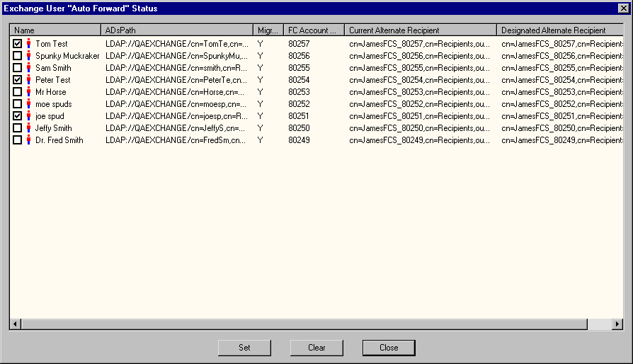Click the user icon beside Jeffy Smith
The height and width of the screenshot is (364, 633).
(28, 128)
